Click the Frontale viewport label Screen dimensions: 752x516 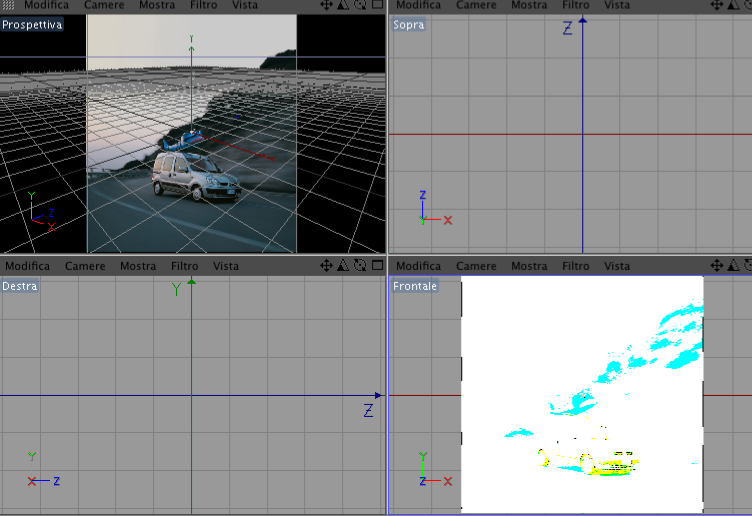coord(415,286)
